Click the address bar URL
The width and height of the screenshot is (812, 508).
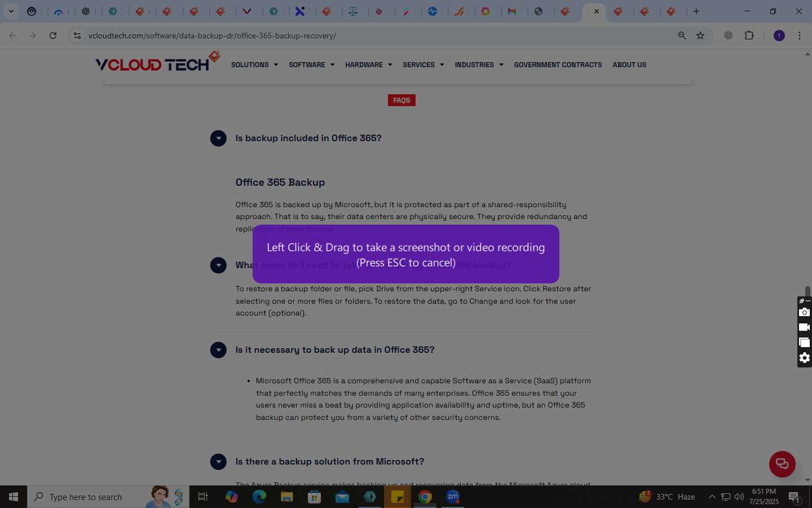(212, 36)
